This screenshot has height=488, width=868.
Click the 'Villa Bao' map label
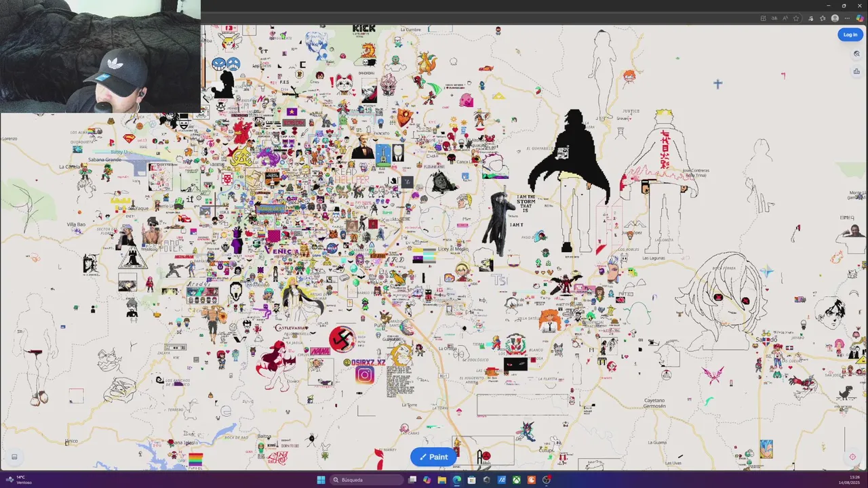(76, 224)
